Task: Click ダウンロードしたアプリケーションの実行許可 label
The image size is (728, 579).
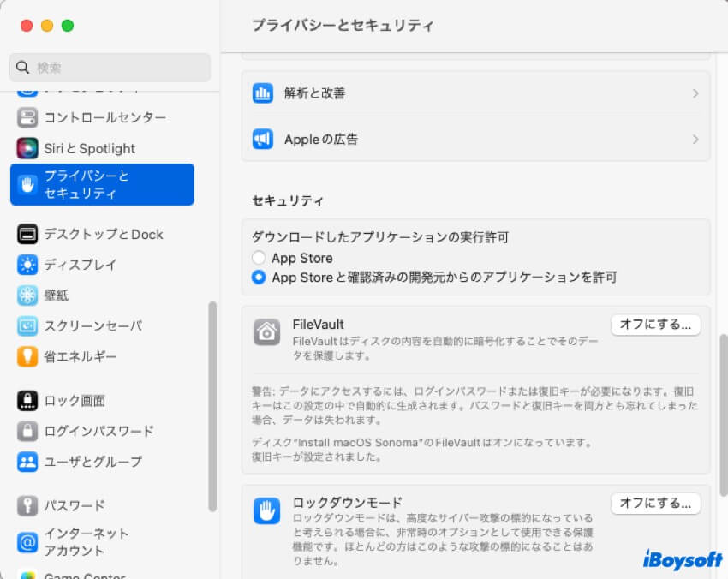Action: [x=380, y=237]
